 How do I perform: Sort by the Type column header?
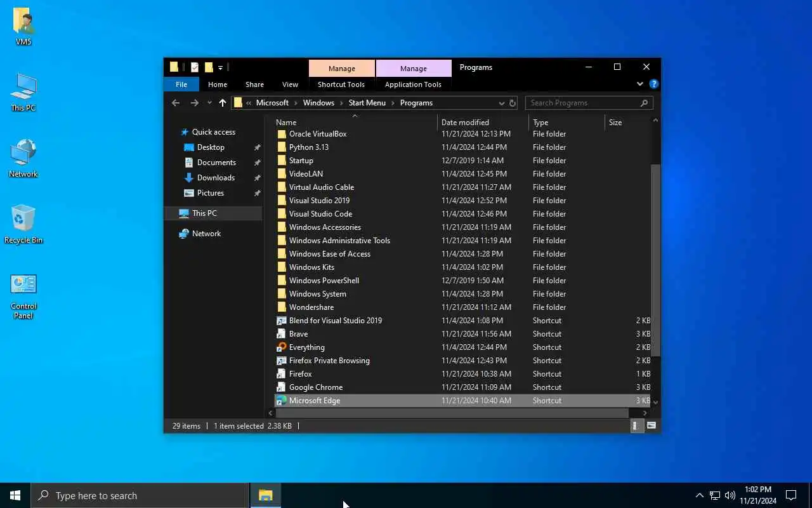567,123
